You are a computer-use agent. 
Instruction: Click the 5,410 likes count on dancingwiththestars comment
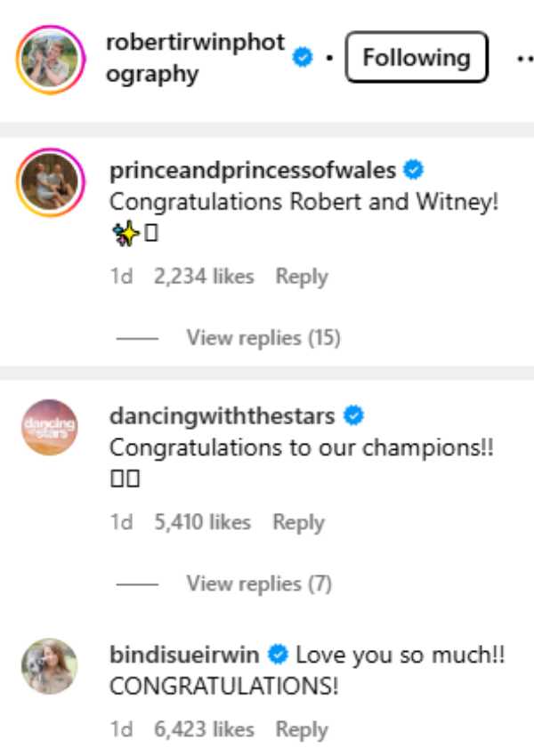[203, 523]
